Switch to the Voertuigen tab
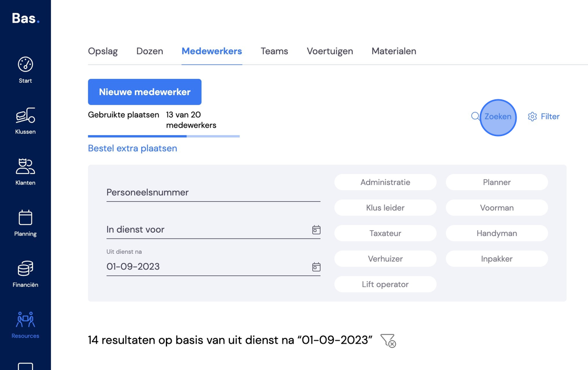Viewport: 588px width, 370px height. [330, 52]
